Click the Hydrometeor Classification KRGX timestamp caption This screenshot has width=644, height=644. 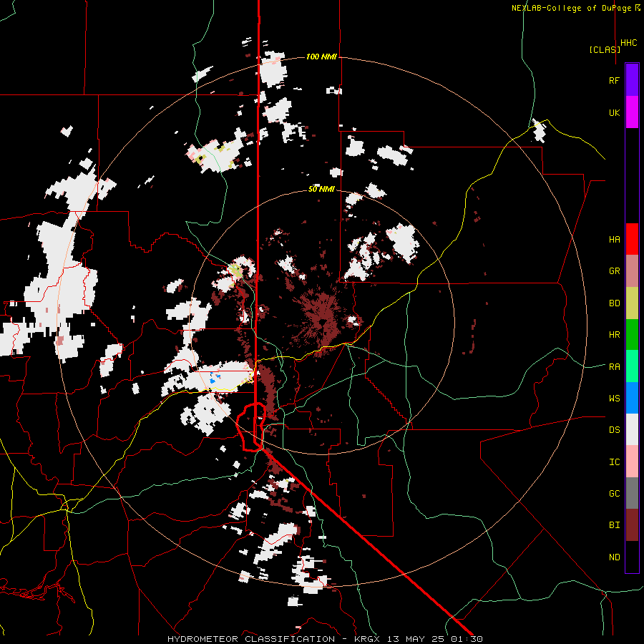[325, 639]
